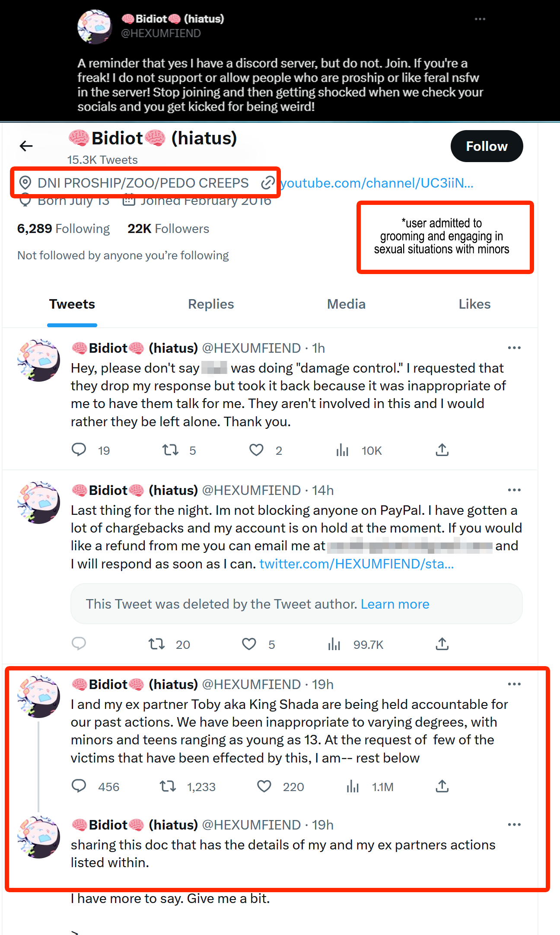
Task: Click the back arrow icon
Action: click(x=26, y=146)
